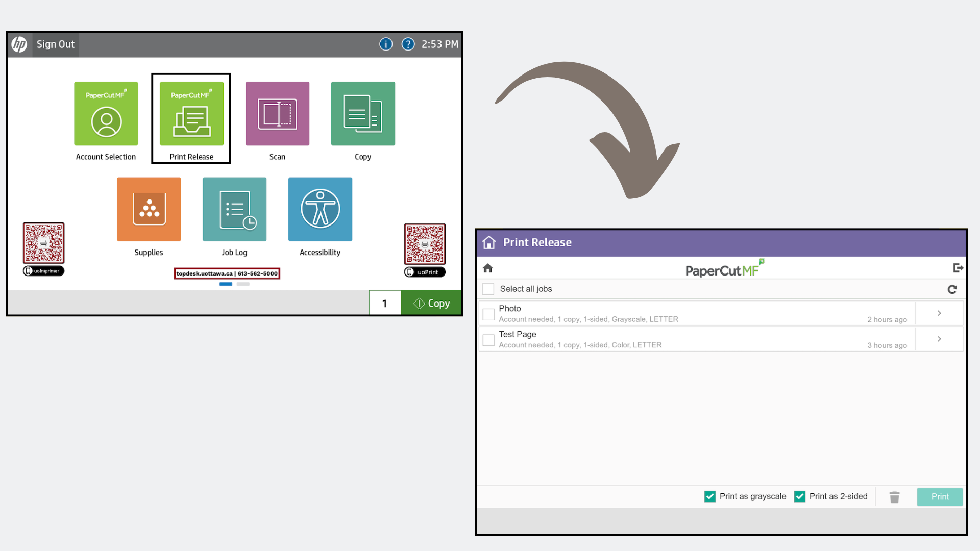This screenshot has height=551, width=980.
Task: Check the Select all jobs checkbox
Action: 488,289
